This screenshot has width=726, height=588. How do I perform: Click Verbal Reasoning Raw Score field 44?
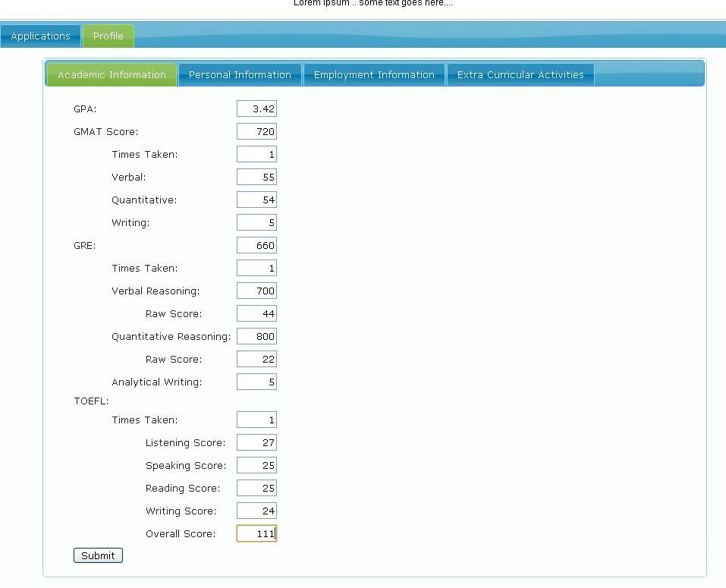[x=256, y=313]
